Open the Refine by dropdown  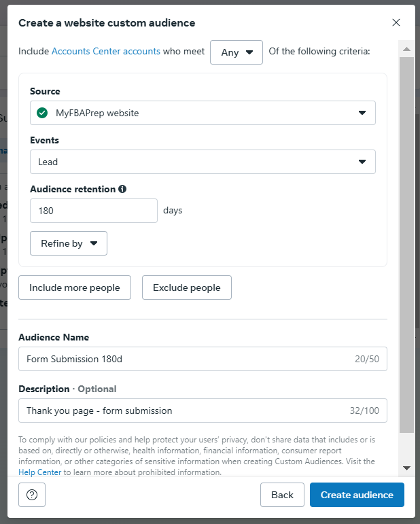click(x=69, y=243)
